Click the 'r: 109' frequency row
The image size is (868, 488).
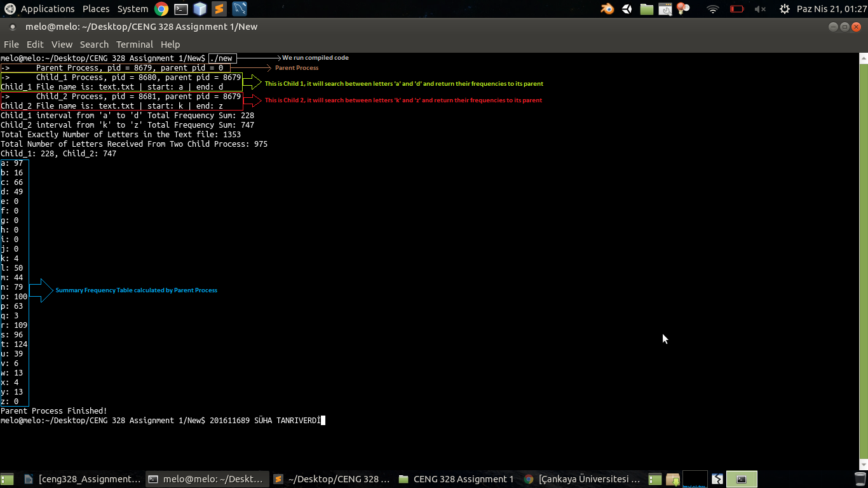14,325
